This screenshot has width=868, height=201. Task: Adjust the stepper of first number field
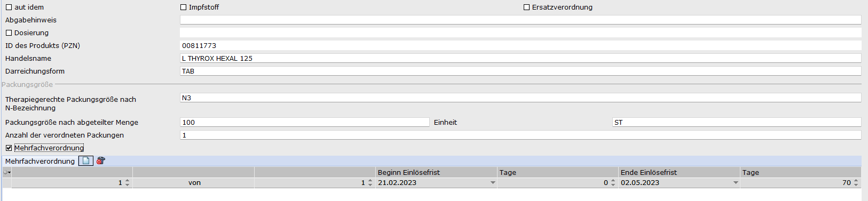click(127, 183)
